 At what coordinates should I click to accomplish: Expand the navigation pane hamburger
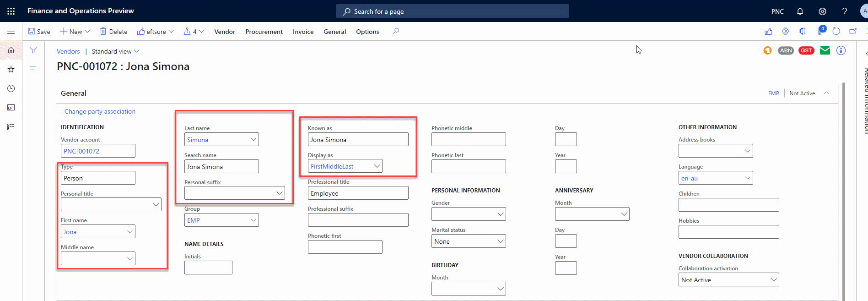pos(11,32)
